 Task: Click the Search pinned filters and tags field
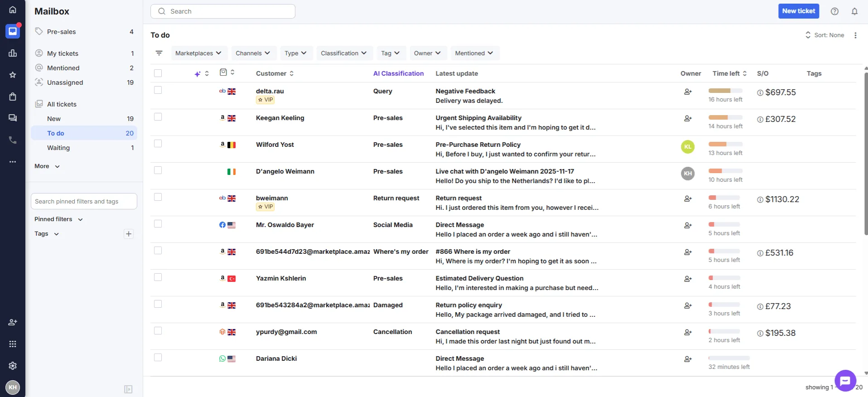(x=84, y=201)
